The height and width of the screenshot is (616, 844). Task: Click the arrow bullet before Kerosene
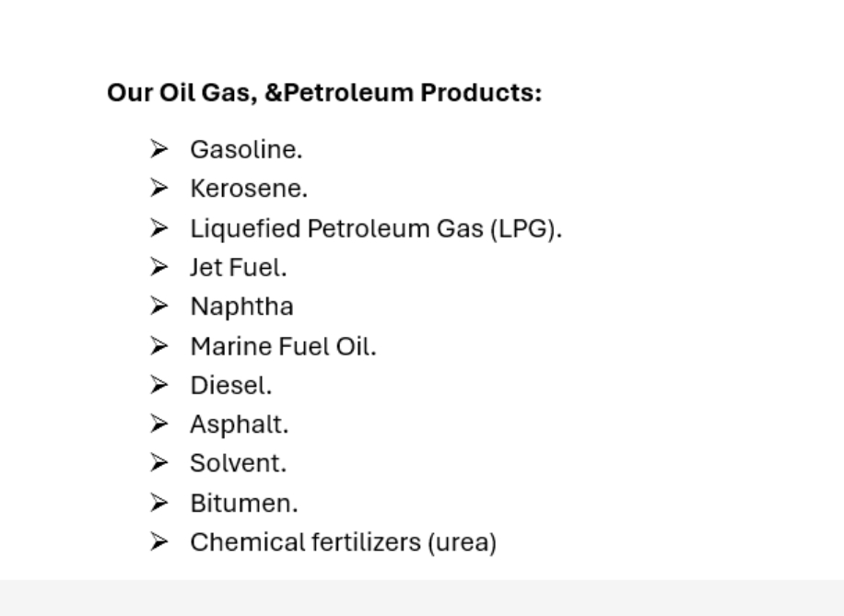[x=159, y=189]
